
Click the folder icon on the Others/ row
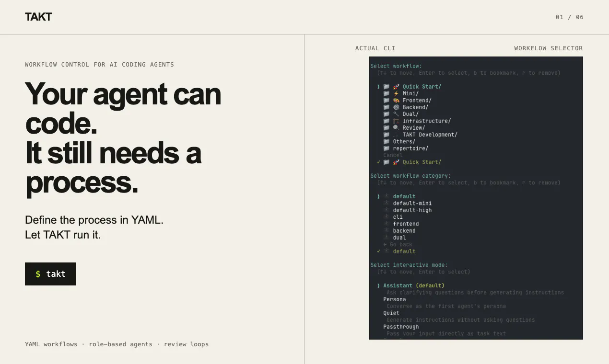386,141
